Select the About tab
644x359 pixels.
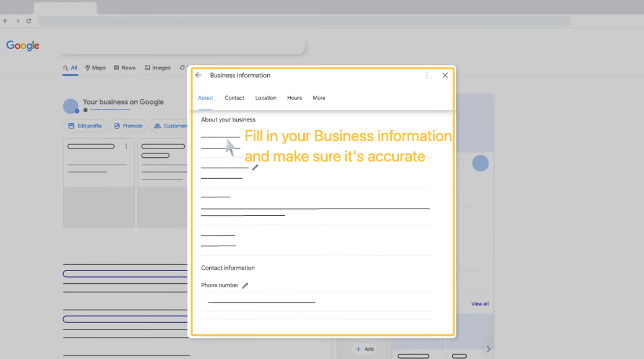click(x=205, y=98)
